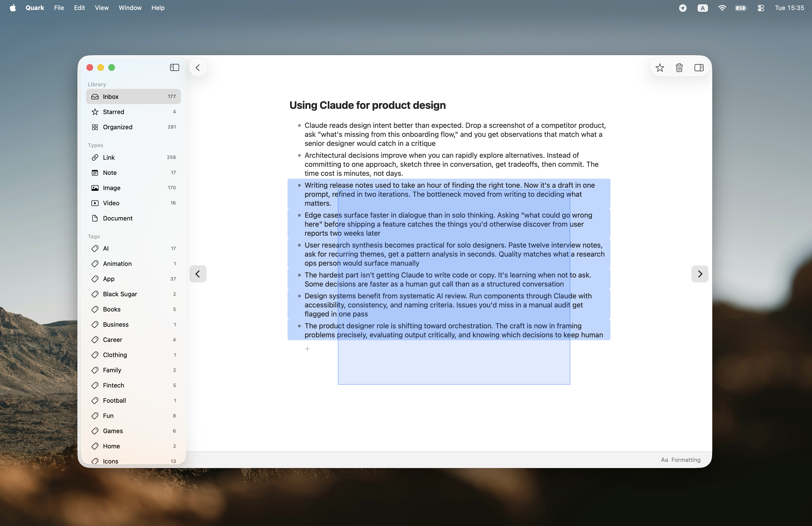Go to next item arrow
The height and width of the screenshot is (526, 812).
tap(700, 274)
